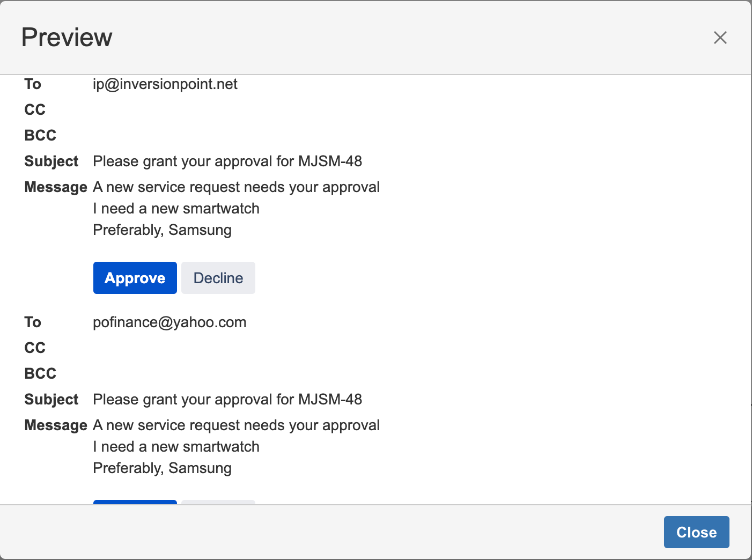Select the recipient pofinance@yahoo.com

(x=169, y=322)
